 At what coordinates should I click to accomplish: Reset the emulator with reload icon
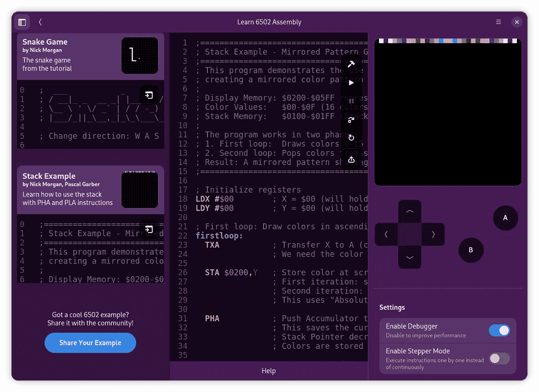351,138
